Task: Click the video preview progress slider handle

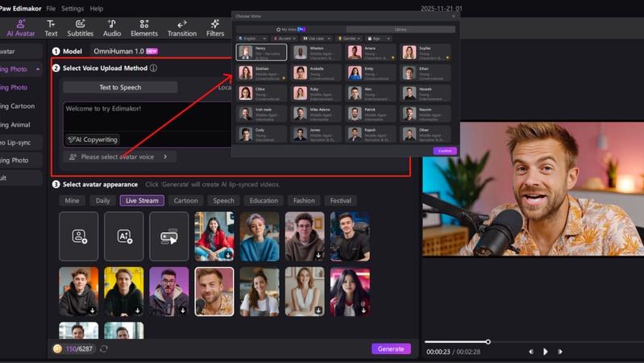Action: (488, 342)
